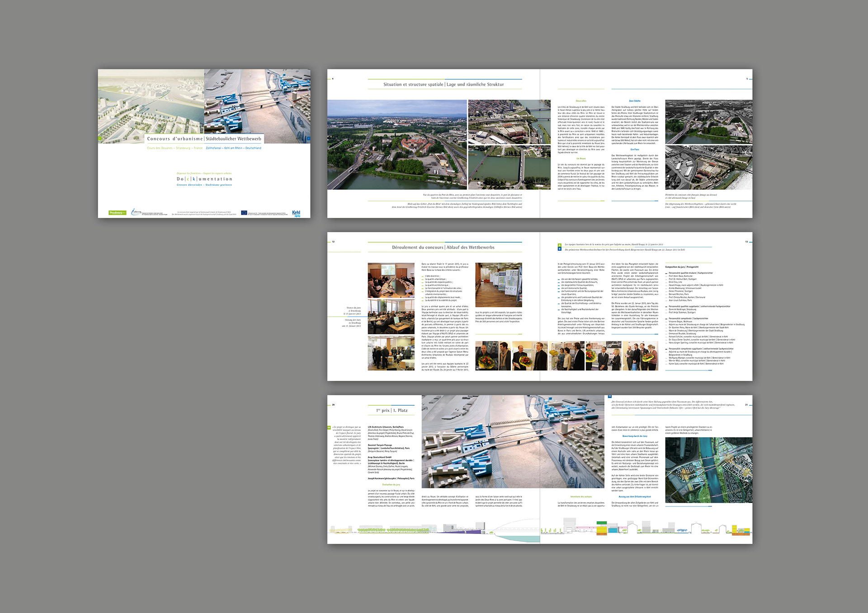Screen dimensions: 868x613
Task: Click the small blue square marker on cover right edge
Action: coord(308,139)
